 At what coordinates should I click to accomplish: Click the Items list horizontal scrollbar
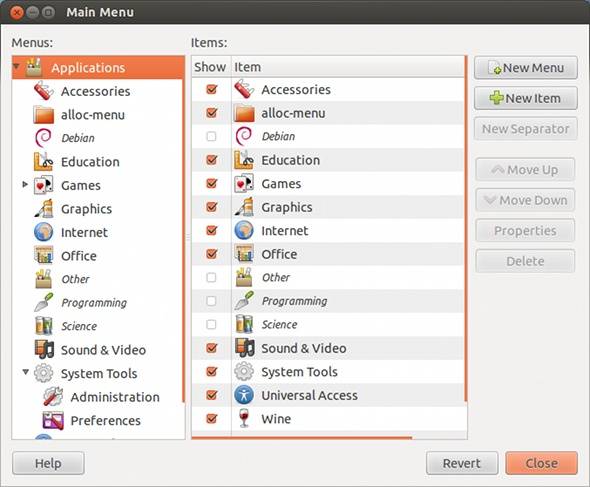point(302,438)
